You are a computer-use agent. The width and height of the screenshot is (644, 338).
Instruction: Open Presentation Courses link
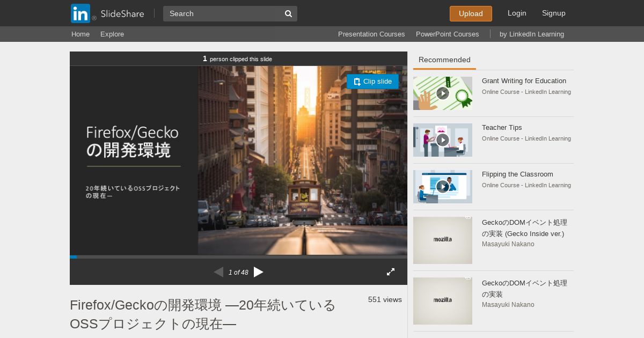click(371, 34)
